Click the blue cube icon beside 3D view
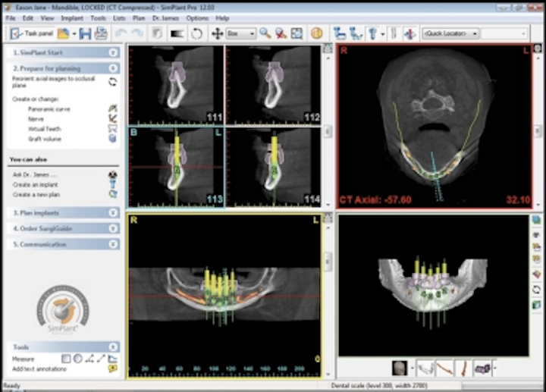This screenshot has width=546, height=392. [536, 220]
